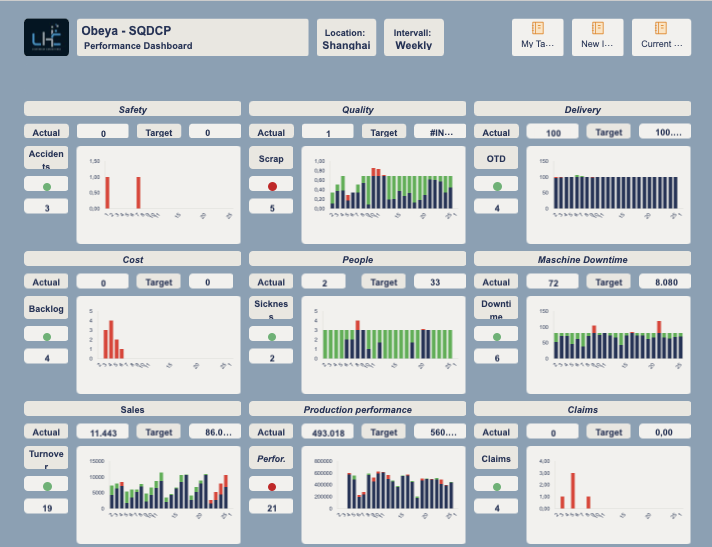Click the Sales Actual value 11.443
Screen dimensions: 712x547
tap(103, 432)
